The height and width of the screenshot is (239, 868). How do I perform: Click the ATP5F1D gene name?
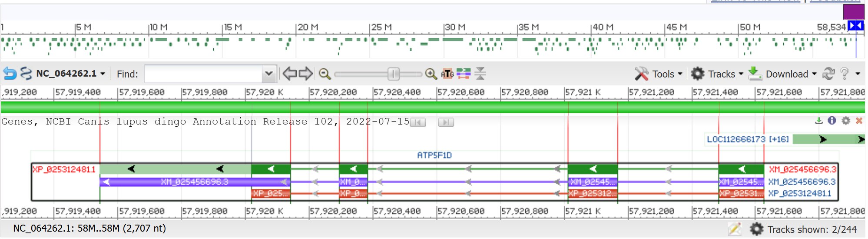pyautogui.click(x=434, y=155)
